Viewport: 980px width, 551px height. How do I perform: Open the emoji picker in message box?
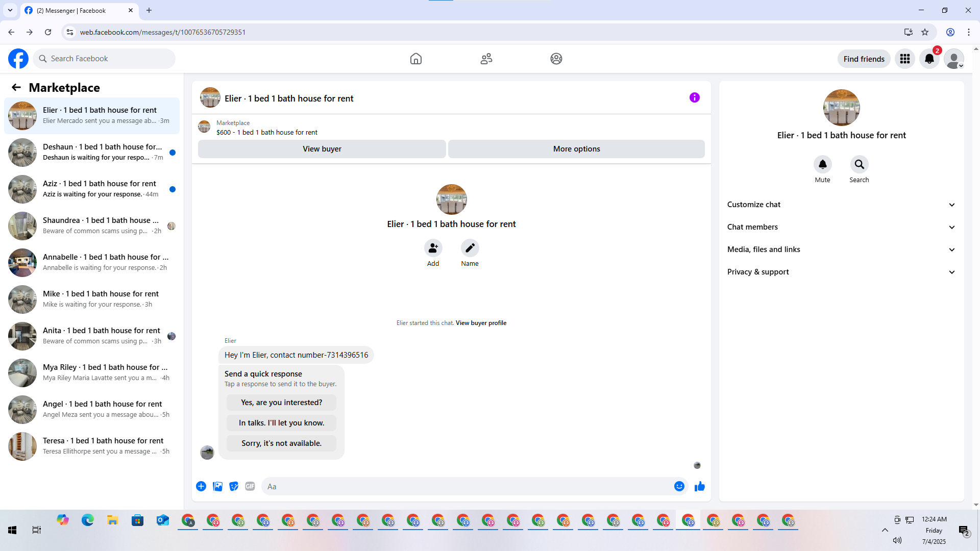pyautogui.click(x=679, y=486)
